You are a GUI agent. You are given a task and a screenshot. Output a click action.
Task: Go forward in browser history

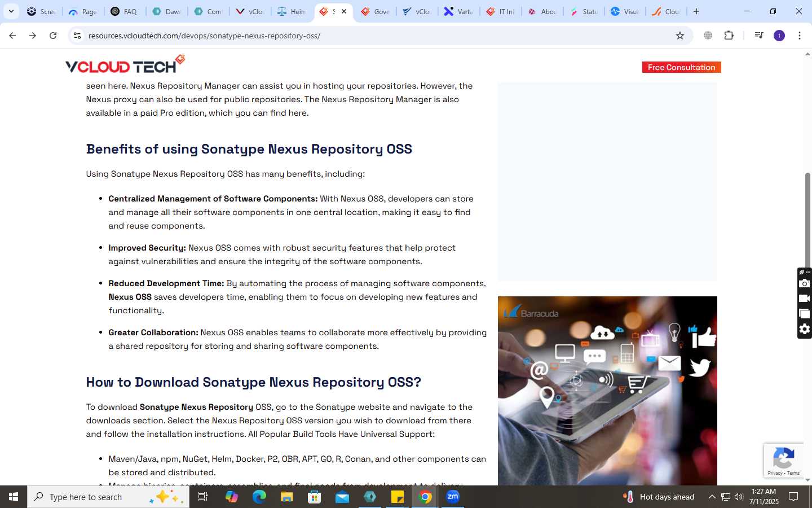pos(33,36)
